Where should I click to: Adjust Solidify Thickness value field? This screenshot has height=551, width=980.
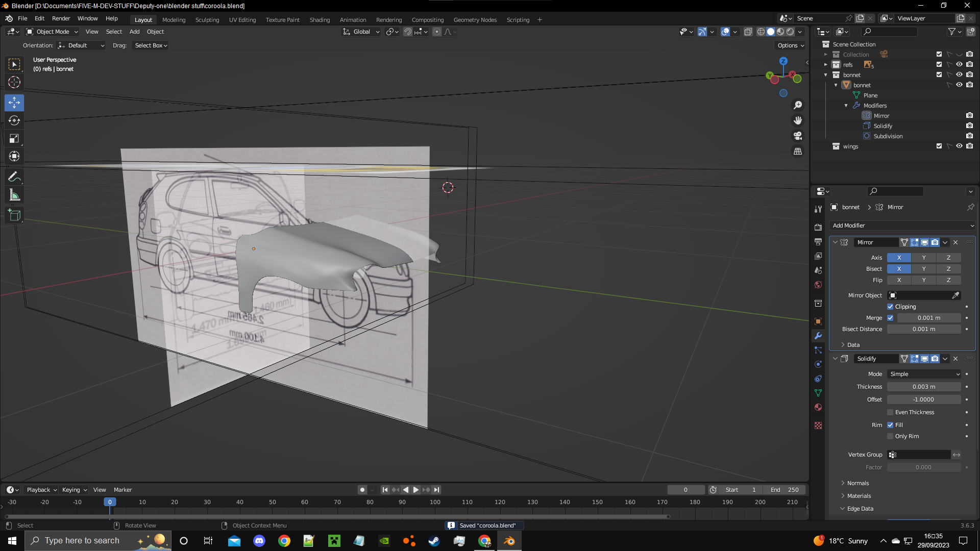click(x=924, y=387)
